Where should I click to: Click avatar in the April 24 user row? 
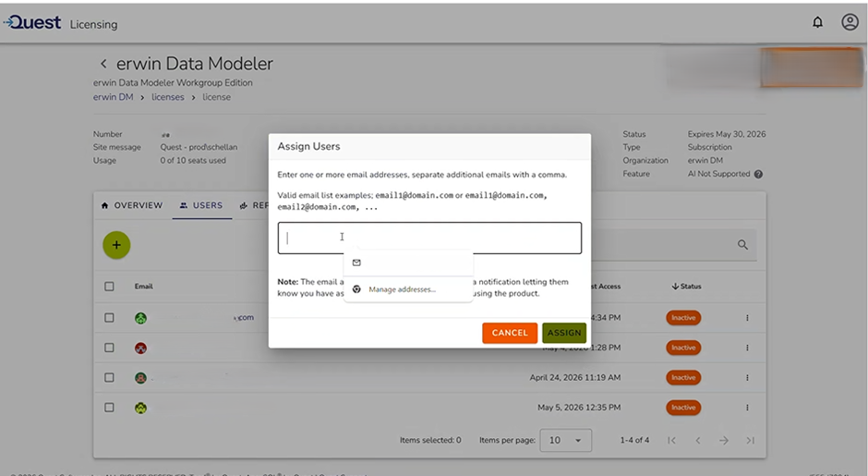pos(140,378)
